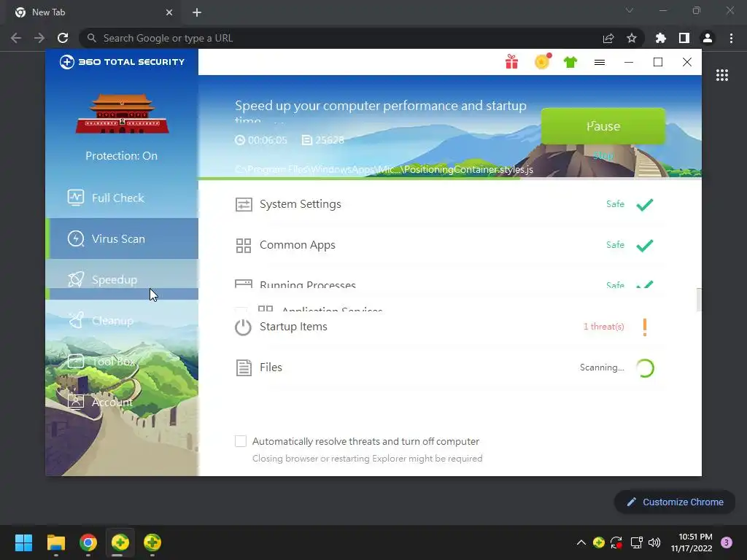The height and width of the screenshot is (560, 747).
Task: Click Customize Chrome button
Action: pos(675,502)
